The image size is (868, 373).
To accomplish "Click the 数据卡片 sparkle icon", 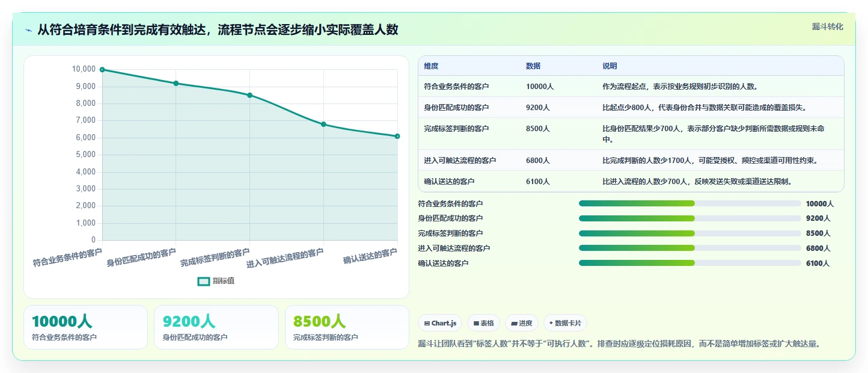I will point(551,323).
